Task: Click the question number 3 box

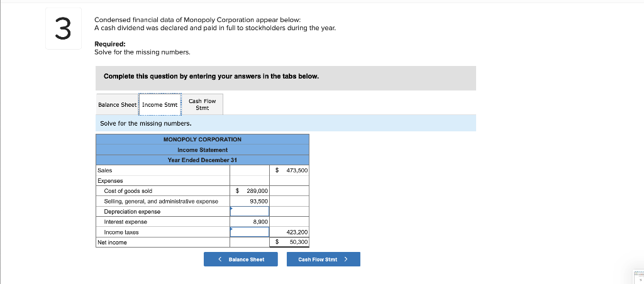Action: (x=64, y=28)
